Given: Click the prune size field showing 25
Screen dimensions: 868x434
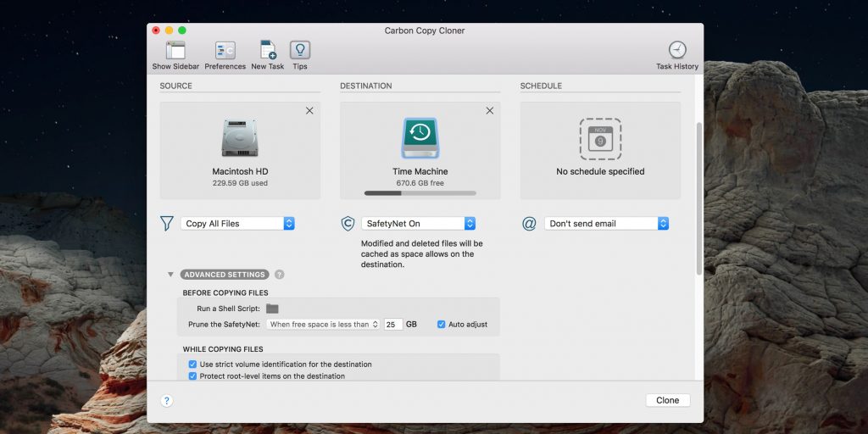Looking at the screenshot, I should click(x=393, y=325).
